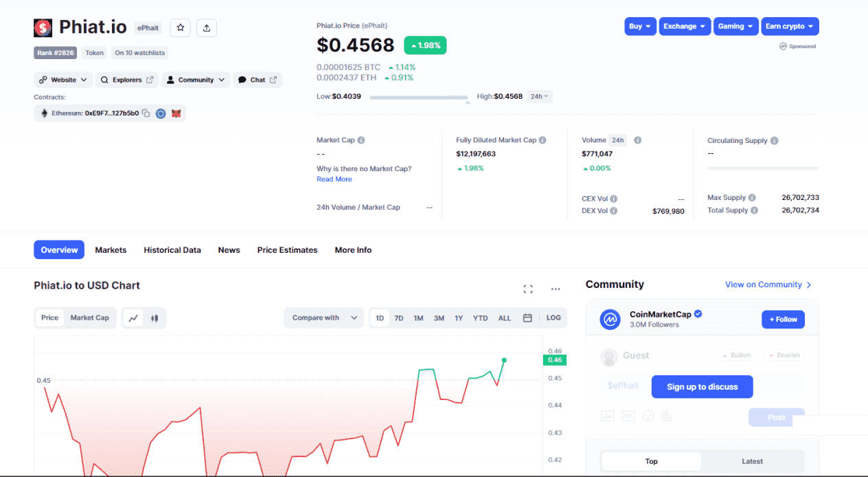Screen dimensions: 868x477
Task: Select the 1D chart timeframe
Action: [380, 318]
